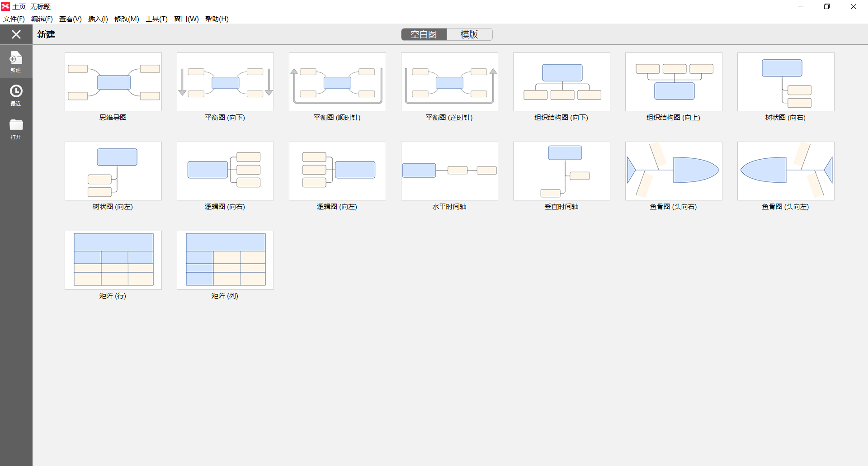The width and height of the screenshot is (868, 466).
Task: Select the 树状图 (向左) thumbnail
Action: click(113, 171)
